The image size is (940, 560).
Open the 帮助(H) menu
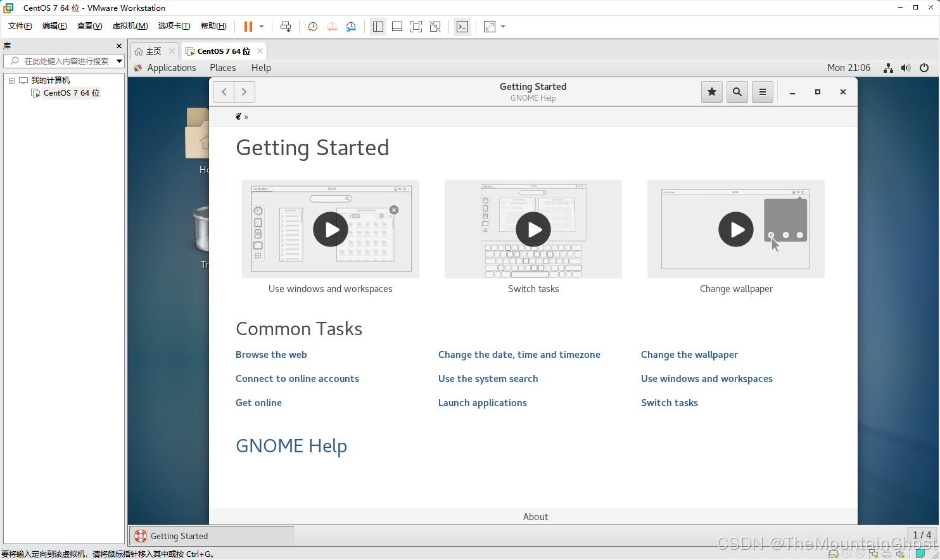(213, 26)
